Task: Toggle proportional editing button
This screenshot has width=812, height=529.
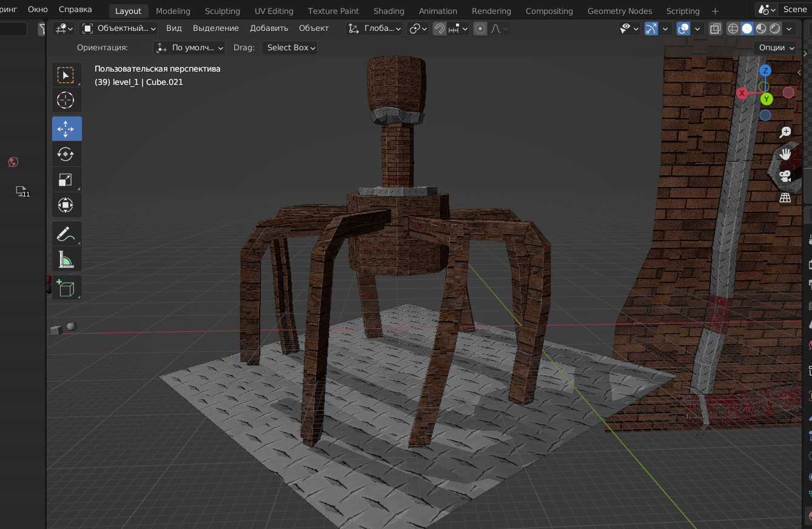Action: (480, 29)
